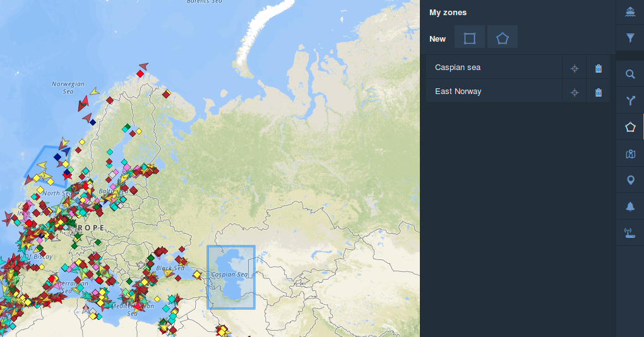Select the My zones pentagon sidebar icon

[630, 127]
